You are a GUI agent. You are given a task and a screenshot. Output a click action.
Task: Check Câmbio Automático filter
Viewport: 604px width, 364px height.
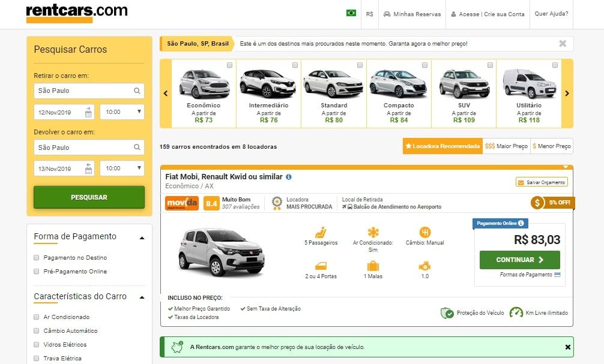36,331
